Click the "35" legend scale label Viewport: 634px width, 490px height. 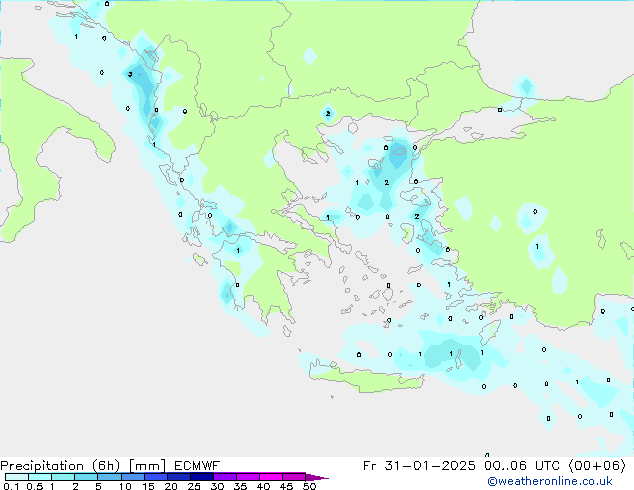[x=240, y=486]
